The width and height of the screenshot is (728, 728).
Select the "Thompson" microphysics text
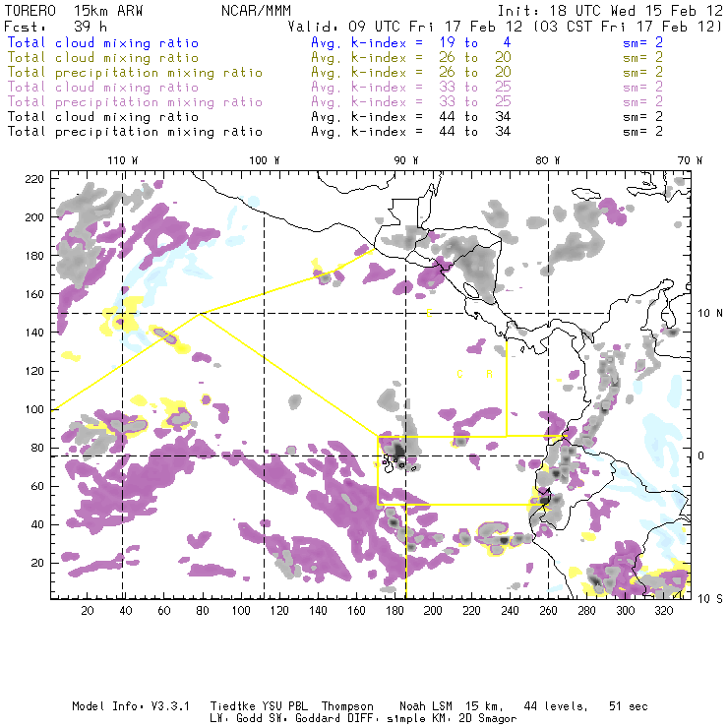pyautogui.click(x=347, y=706)
